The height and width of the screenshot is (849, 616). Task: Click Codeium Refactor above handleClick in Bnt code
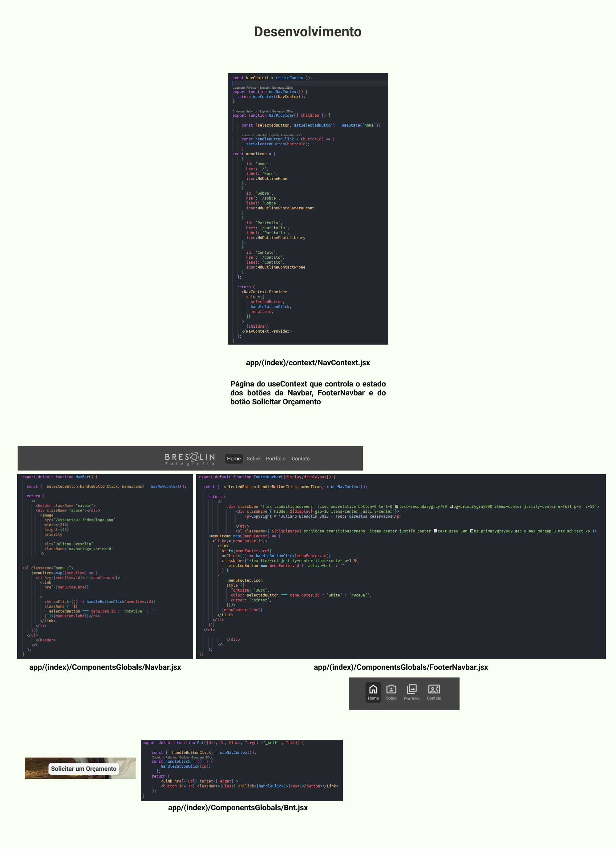pos(172,757)
